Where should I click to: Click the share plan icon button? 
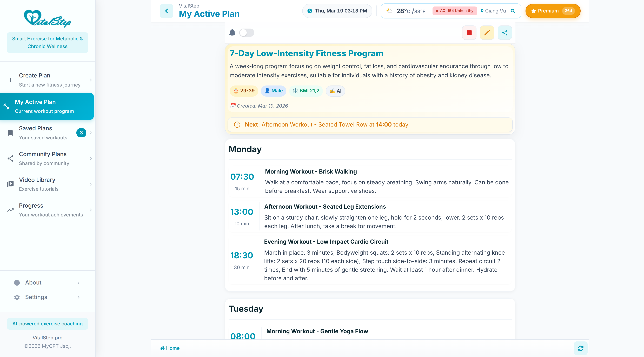[x=504, y=33]
